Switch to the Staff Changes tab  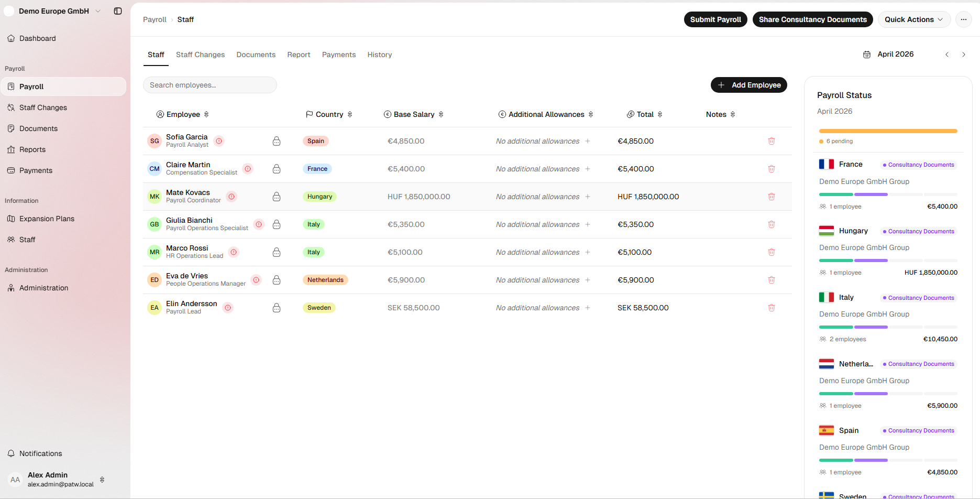tap(200, 55)
